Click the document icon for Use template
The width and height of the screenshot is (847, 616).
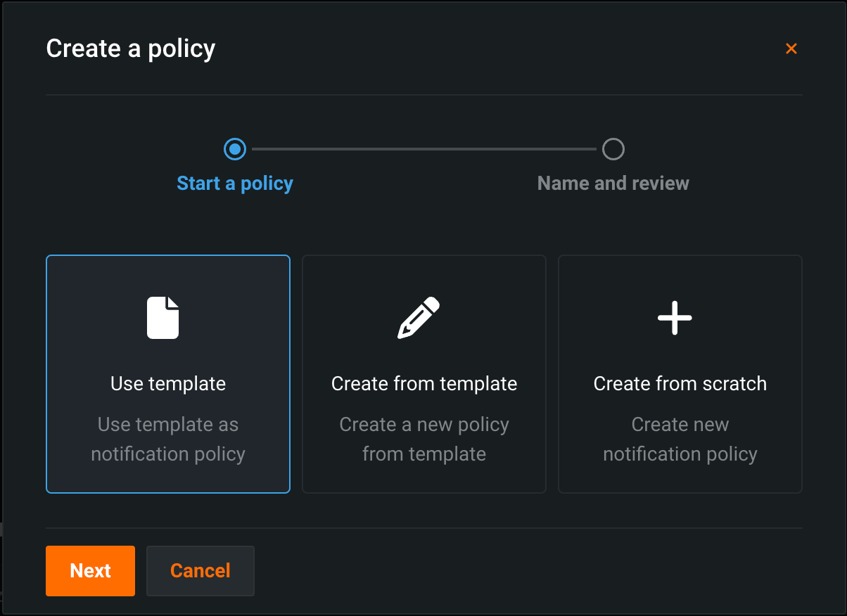(163, 318)
